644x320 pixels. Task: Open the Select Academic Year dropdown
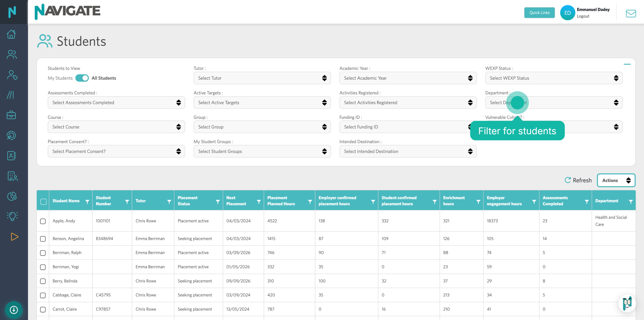click(408, 78)
